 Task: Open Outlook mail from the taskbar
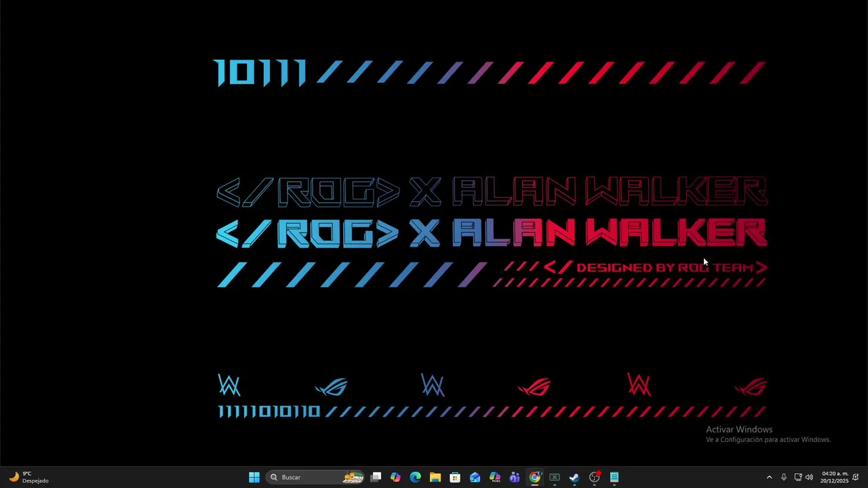pyautogui.click(x=475, y=477)
